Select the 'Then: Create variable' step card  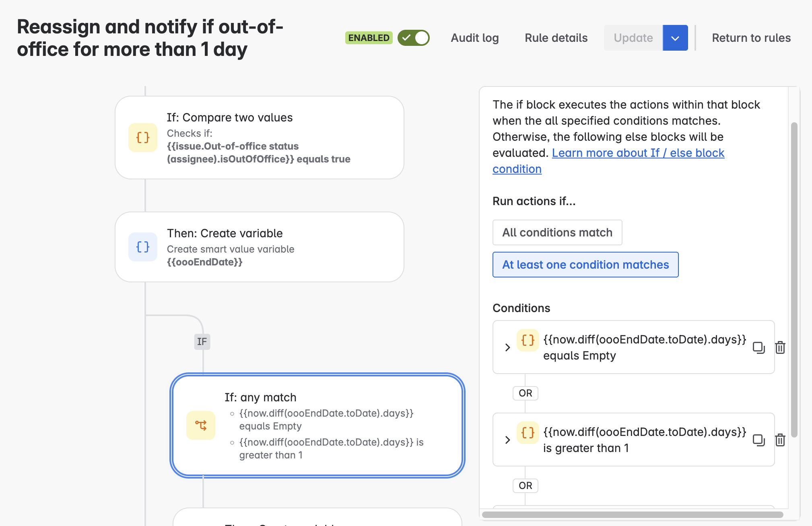(x=259, y=247)
